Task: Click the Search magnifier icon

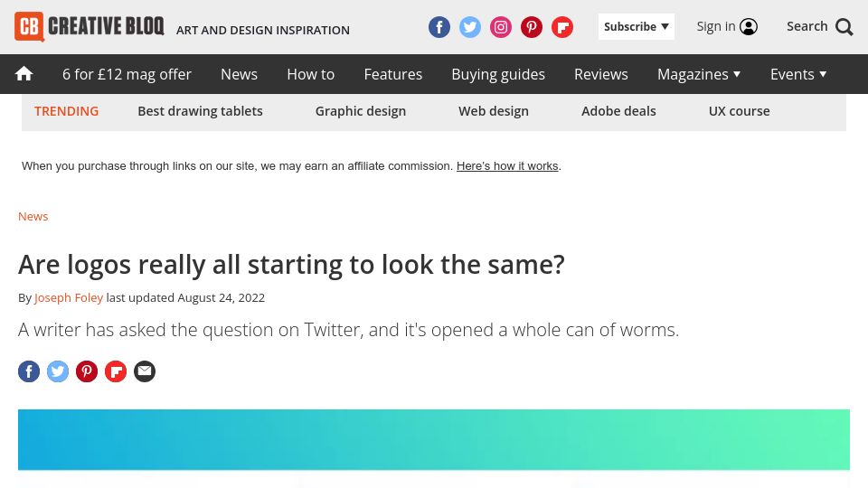Action: click(844, 27)
